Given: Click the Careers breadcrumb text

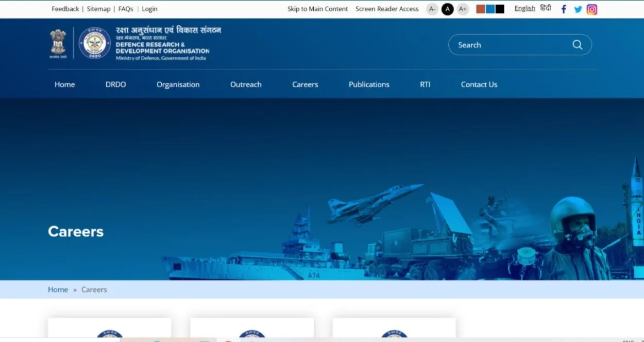Looking at the screenshot, I should (94, 289).
